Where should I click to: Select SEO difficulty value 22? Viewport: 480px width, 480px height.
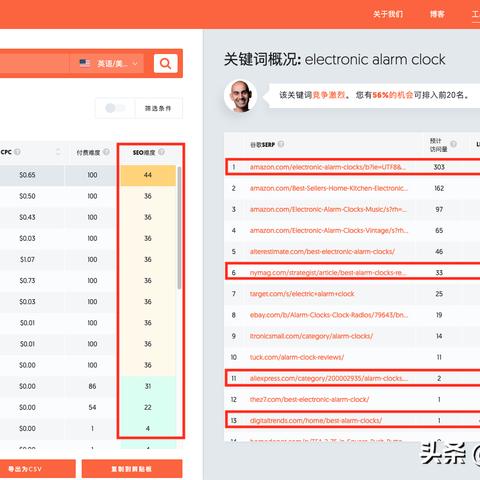click(148, 407)
